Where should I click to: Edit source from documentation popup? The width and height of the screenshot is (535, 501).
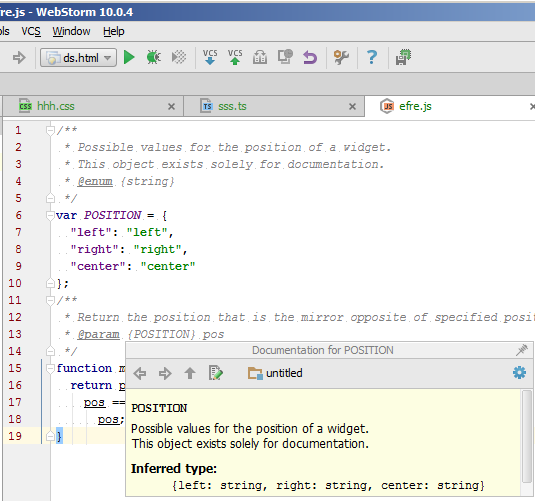[216, 373]
